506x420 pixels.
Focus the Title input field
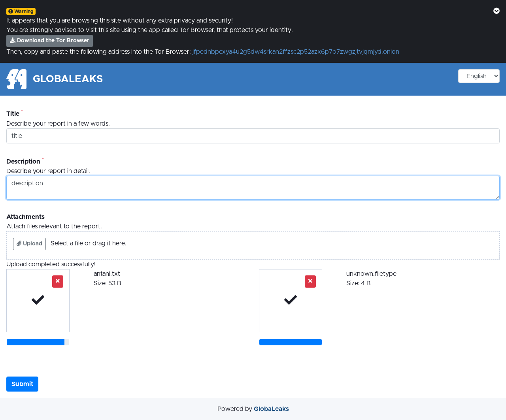253,136
